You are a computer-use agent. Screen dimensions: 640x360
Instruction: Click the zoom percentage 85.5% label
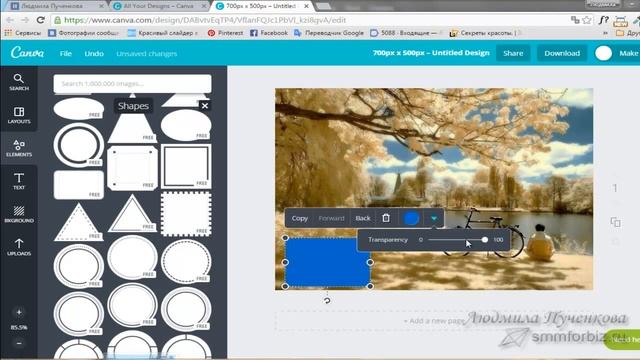tap(19, 327)
